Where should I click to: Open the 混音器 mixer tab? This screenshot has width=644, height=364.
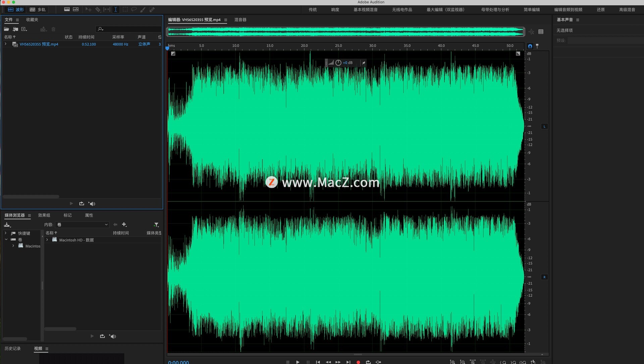point(240,20)
